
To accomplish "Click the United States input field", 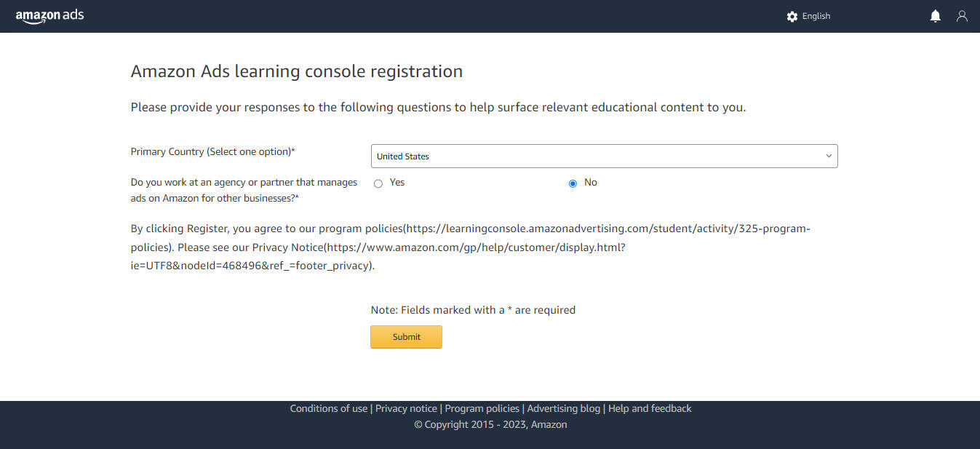I will (509, 156).
